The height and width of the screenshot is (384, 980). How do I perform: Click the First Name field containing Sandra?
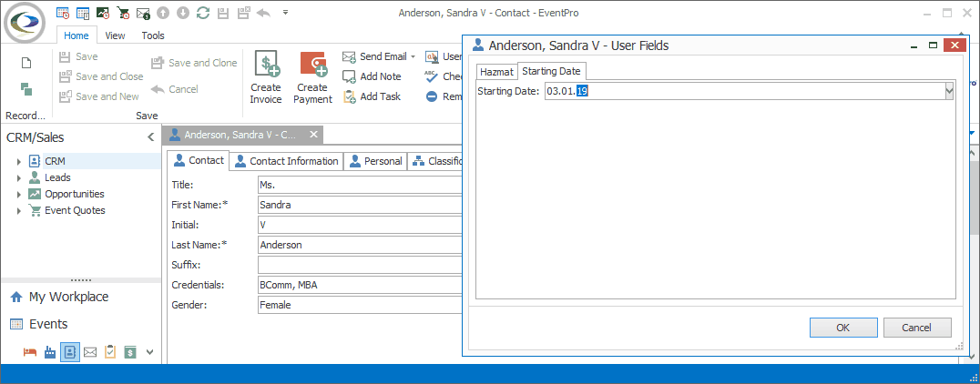pyautogui.click(x=360, y=205)
